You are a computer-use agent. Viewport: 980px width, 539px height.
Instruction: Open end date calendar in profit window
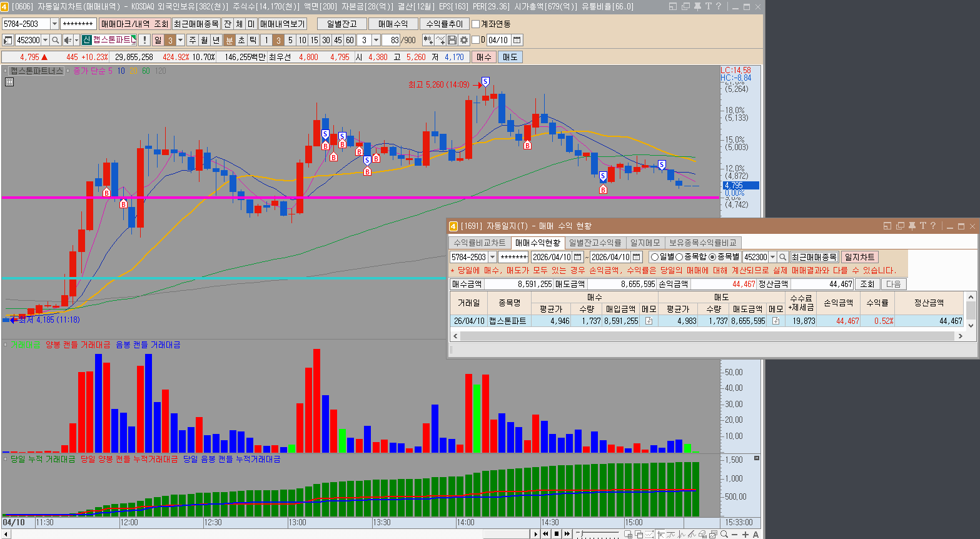(637, 257)
